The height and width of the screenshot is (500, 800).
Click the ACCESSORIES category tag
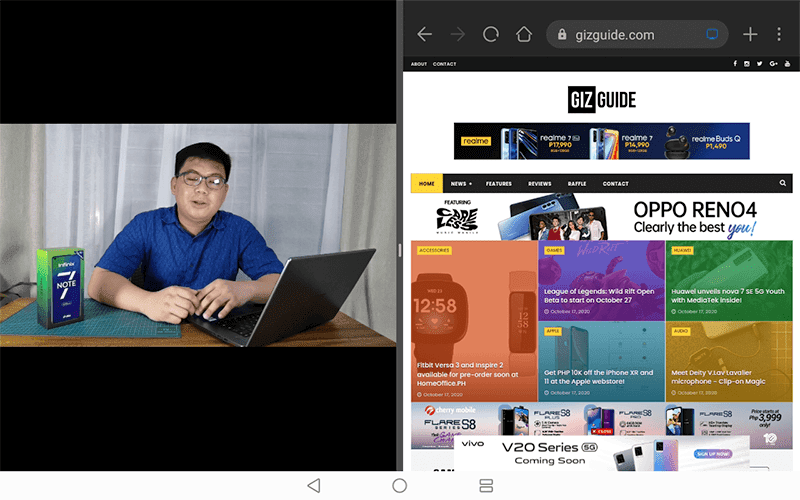click(x=434, y=251)
